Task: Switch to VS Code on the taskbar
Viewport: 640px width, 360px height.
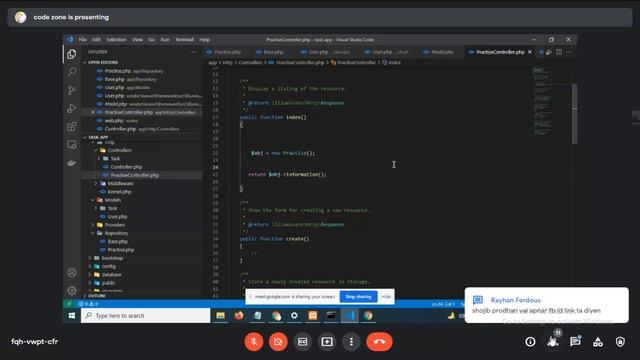Action: pyautogui.click(x=350, y=316)
